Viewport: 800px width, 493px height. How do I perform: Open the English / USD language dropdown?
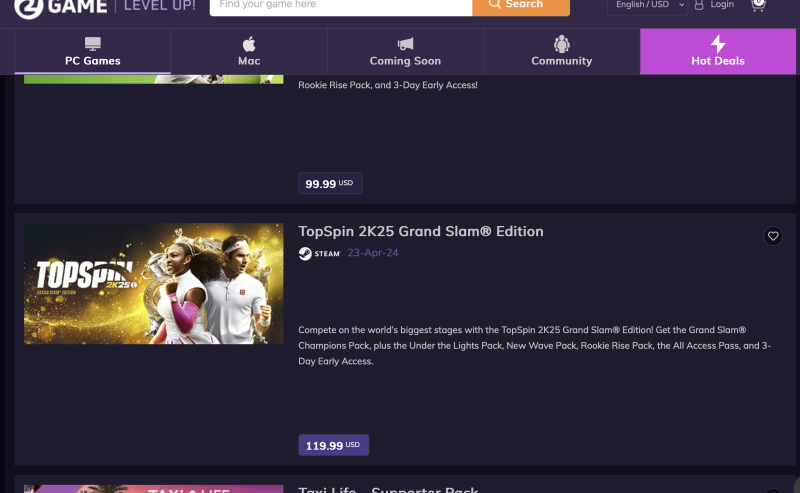[648, 5]
